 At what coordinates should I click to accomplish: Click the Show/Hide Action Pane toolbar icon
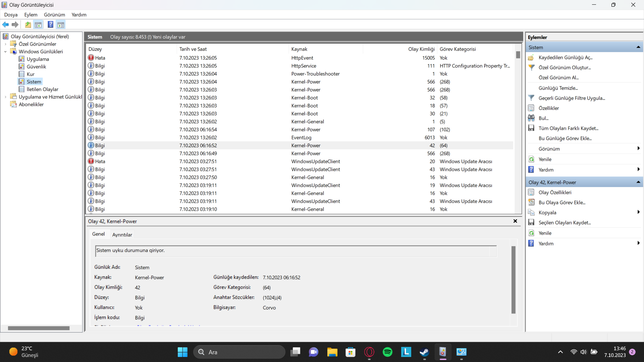point(61,24)
